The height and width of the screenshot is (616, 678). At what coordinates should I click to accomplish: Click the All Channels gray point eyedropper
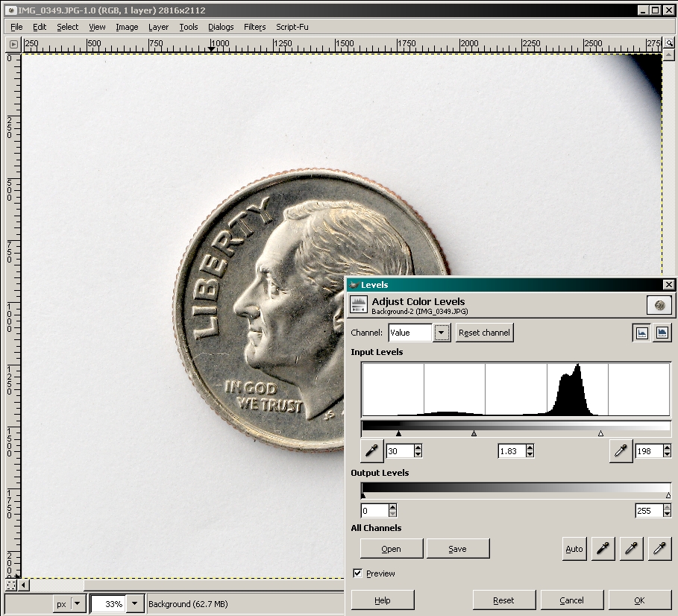(x=631, y=549)
